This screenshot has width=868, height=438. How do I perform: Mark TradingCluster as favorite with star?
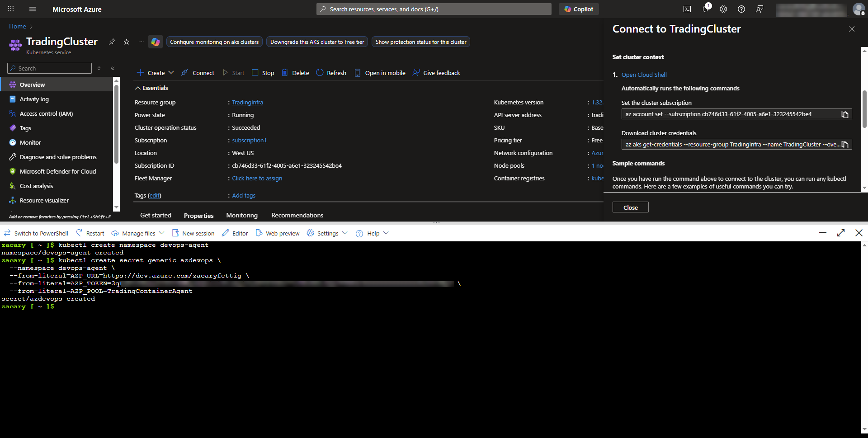[127, 42]
